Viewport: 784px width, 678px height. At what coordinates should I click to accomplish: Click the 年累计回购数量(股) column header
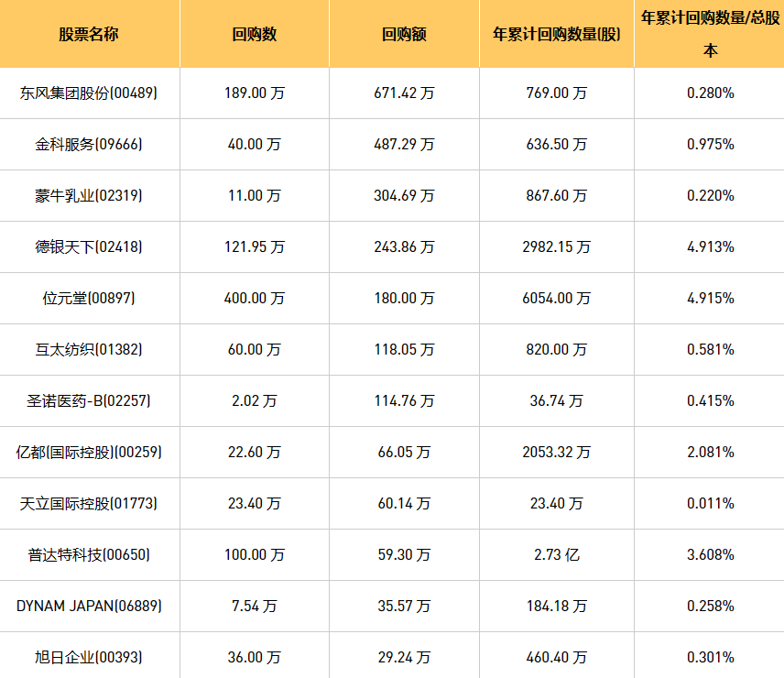[x=557, y=34]
